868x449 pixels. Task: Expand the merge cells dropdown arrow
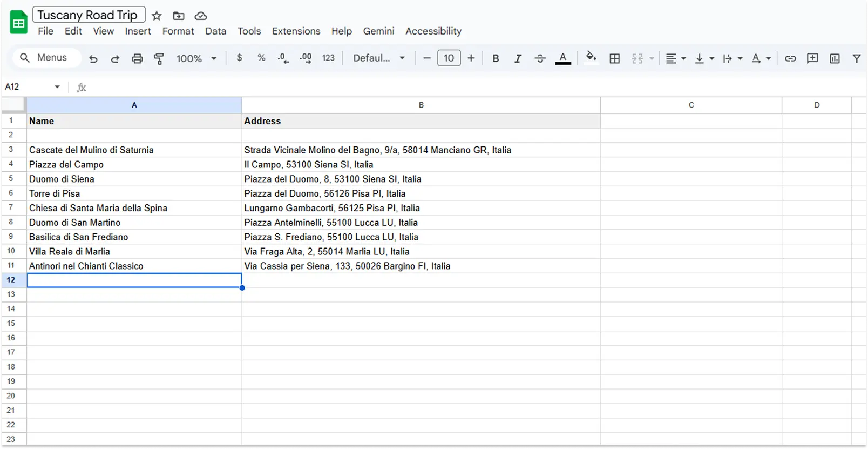click(652, 58)
